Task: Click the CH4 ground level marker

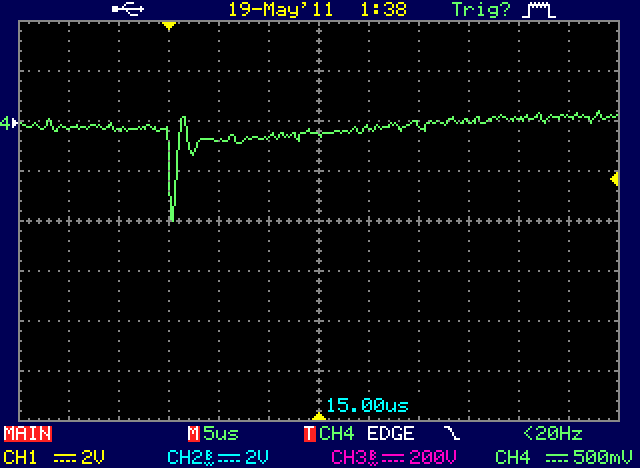Action: [x=9, y=122]
